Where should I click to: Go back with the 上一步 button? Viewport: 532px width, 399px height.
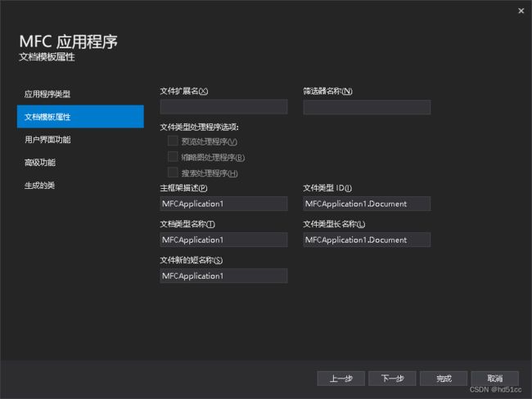340,379
